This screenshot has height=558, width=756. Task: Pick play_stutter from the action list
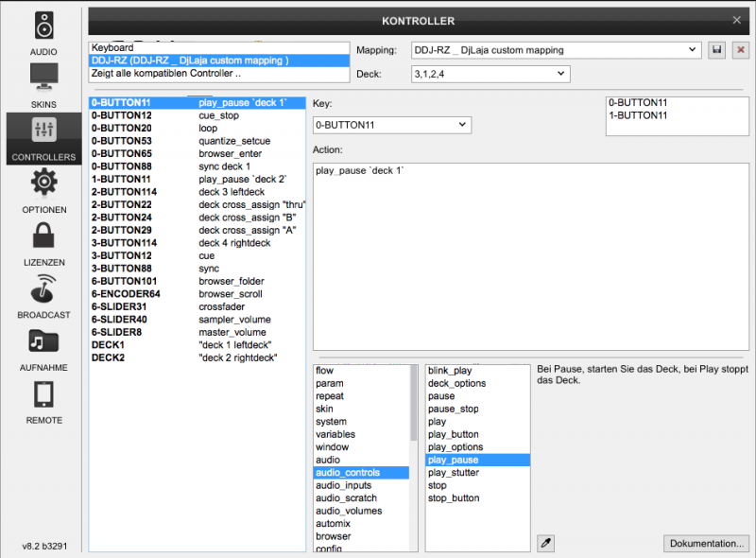click(454, 473)
